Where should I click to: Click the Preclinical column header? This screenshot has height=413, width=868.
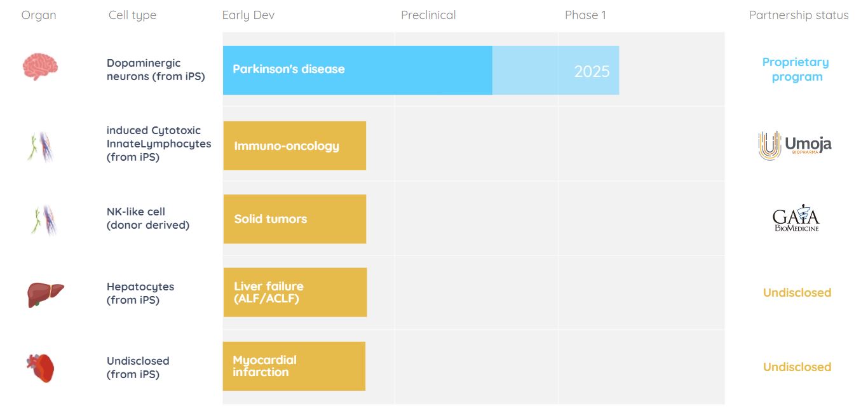(x=428, y=15)
